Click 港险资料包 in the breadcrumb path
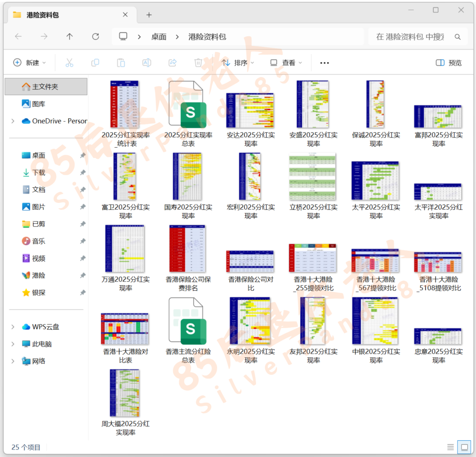This screenshot has width=476, height=457. (207, 37)
